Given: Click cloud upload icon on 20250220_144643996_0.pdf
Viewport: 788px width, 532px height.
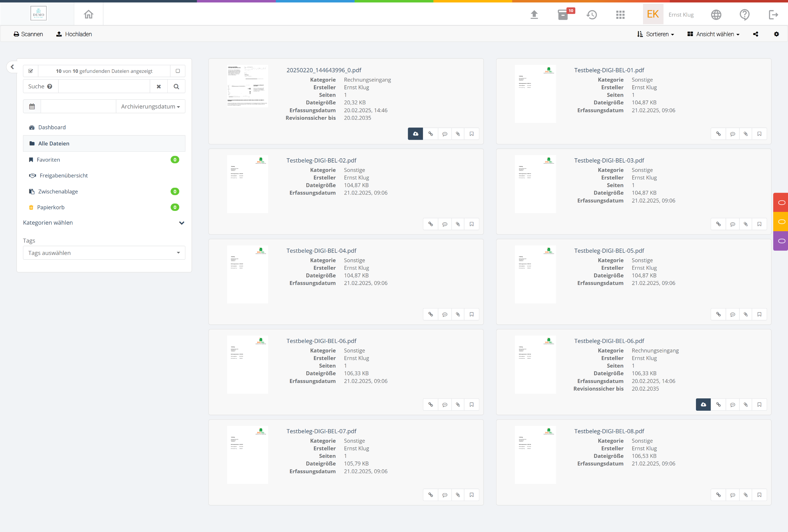Looking at the screenshot, I should click(x=415, y=134).
